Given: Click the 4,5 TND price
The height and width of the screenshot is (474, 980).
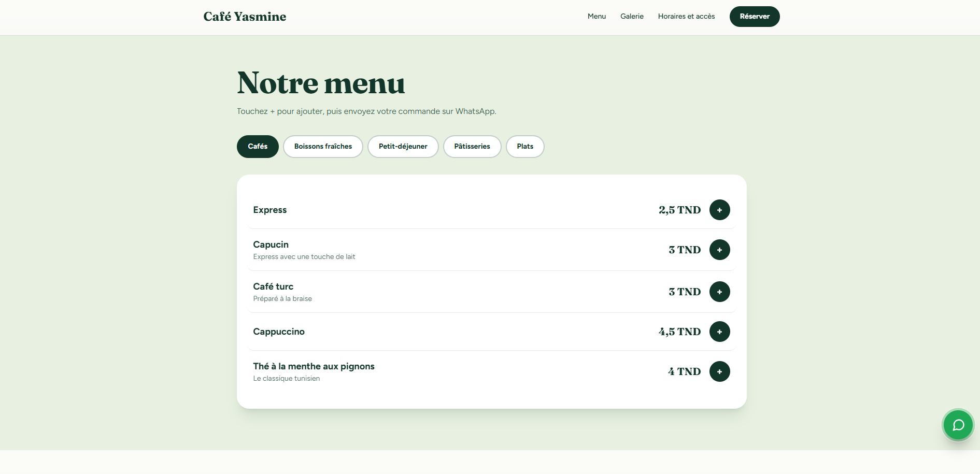Looking at the screenshot, I should 679,332.
